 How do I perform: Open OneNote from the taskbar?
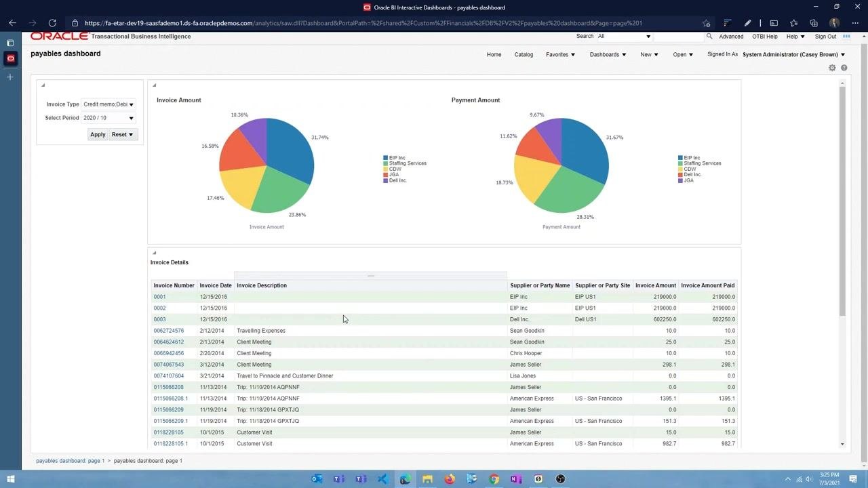[516, 479]
